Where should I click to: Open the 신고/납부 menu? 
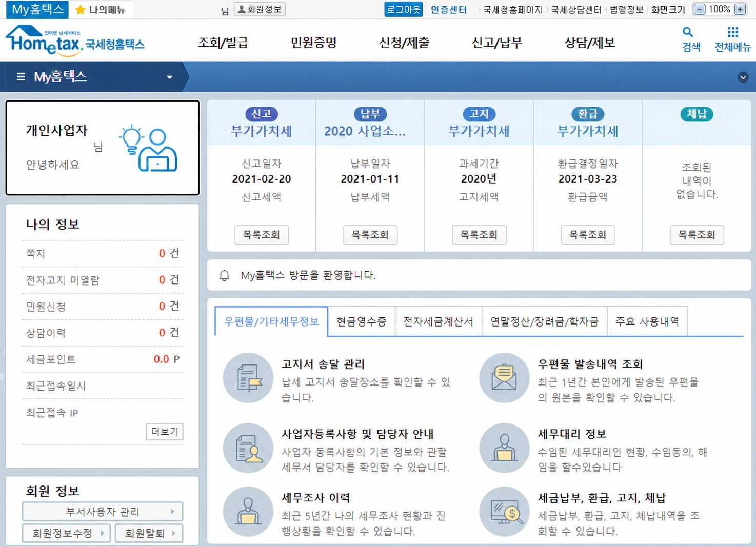click(x=496, y=43)
